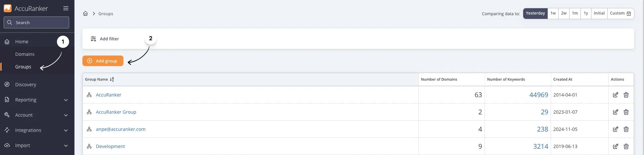Select the 1w comparison period
The width and height of the screenshot is (644, 155).
coord(553,13)
